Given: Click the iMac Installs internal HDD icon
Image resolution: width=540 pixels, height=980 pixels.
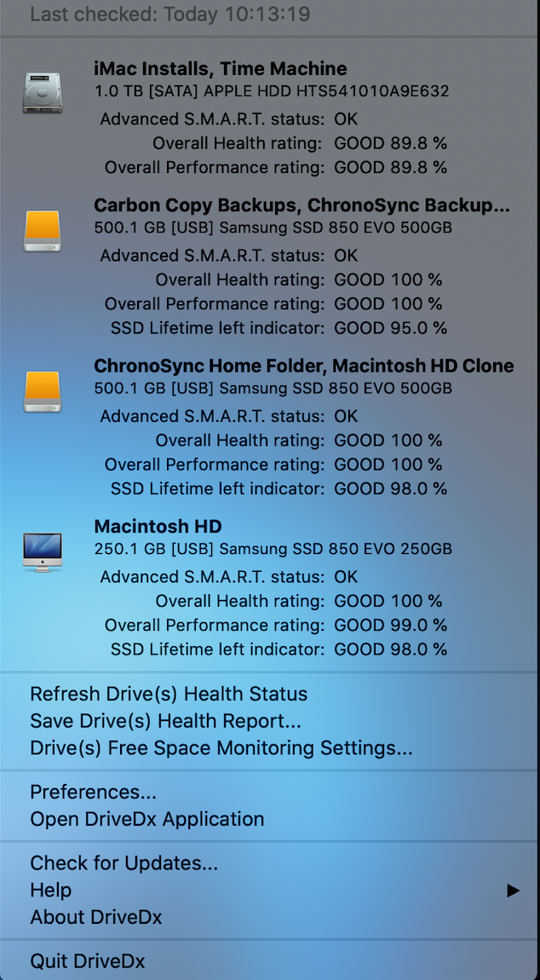Looking at the screenshot, I should [43, 93].
